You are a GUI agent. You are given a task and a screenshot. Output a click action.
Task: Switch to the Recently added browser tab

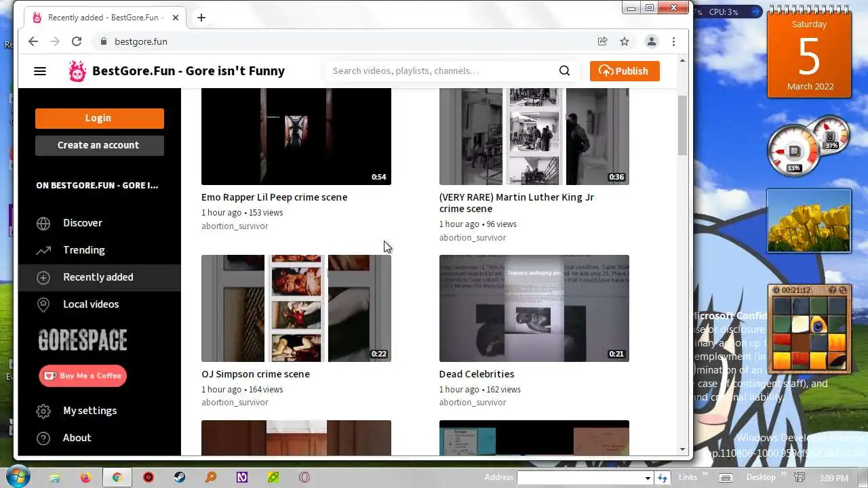click(104, 18)
